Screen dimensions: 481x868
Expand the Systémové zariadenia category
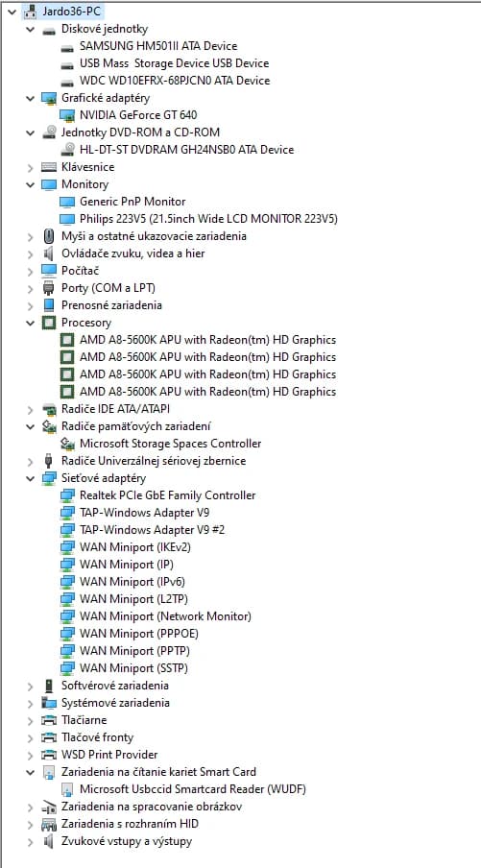(31, 703)
